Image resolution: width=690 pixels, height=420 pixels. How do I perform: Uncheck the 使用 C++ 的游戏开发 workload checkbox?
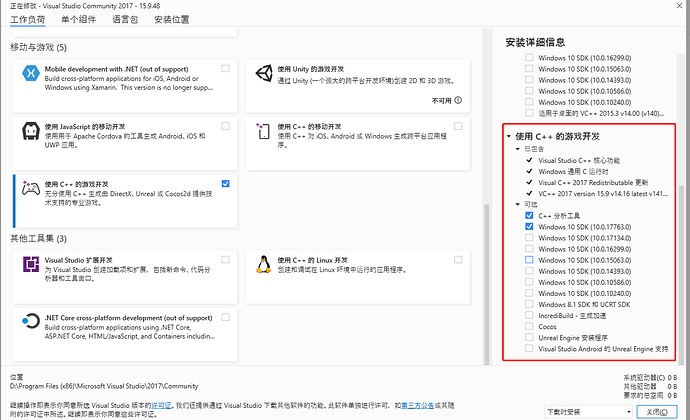tap(225, 184)
